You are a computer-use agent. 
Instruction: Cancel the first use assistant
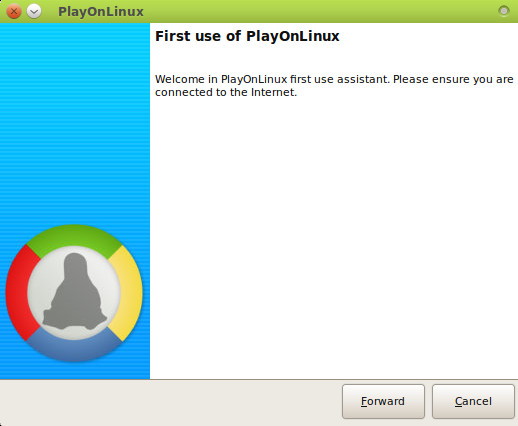point(473,401)
